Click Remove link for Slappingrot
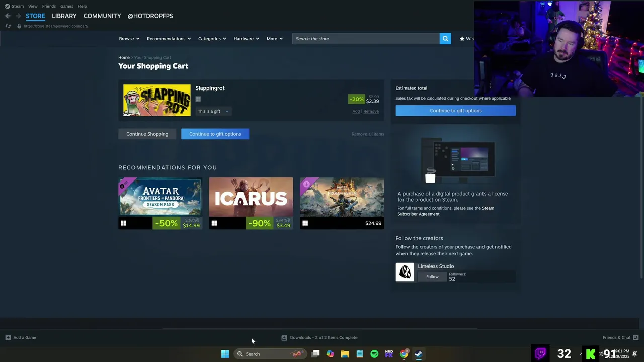The image size is (644, 362). (371, 111)
